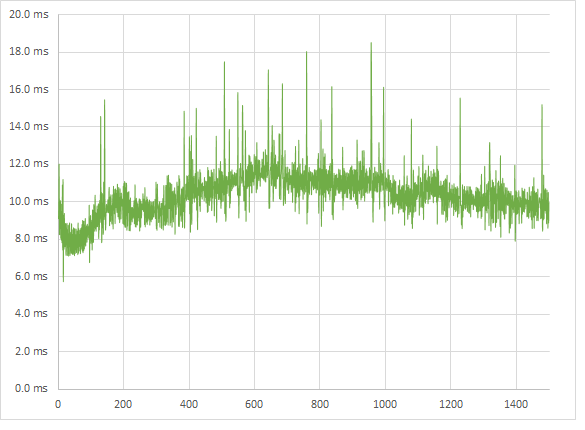Viewport: 585px width, 430px height.
Task: Click the 600 x-axis tick label
Action: pos(254,404)
